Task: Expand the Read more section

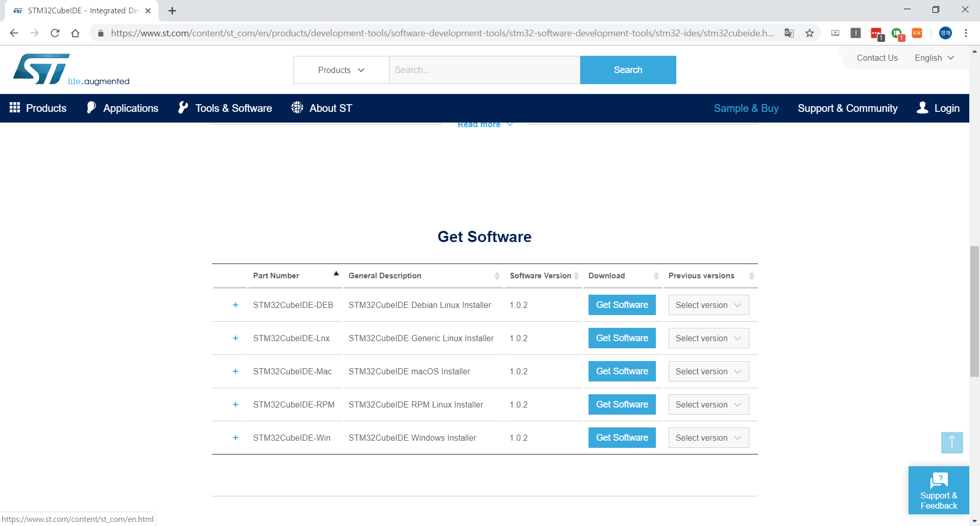Action: click(484, 125)
